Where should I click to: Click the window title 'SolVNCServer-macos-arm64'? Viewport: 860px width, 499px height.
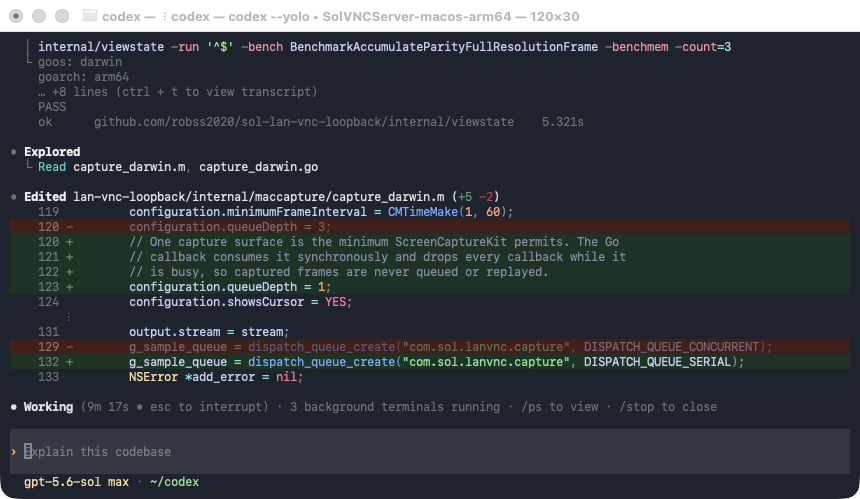[417, 16]
